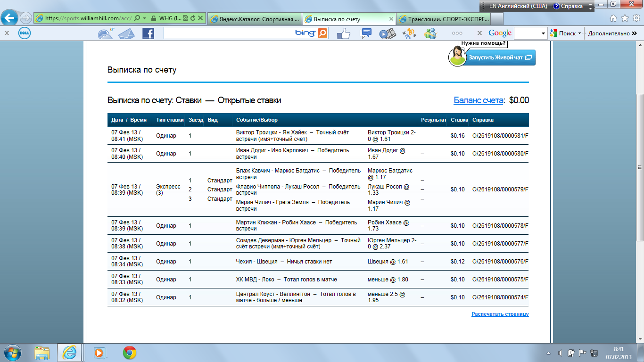The image size is (644, 362).
Task: Open the Баланс счета link
Action: click(479, 100)
